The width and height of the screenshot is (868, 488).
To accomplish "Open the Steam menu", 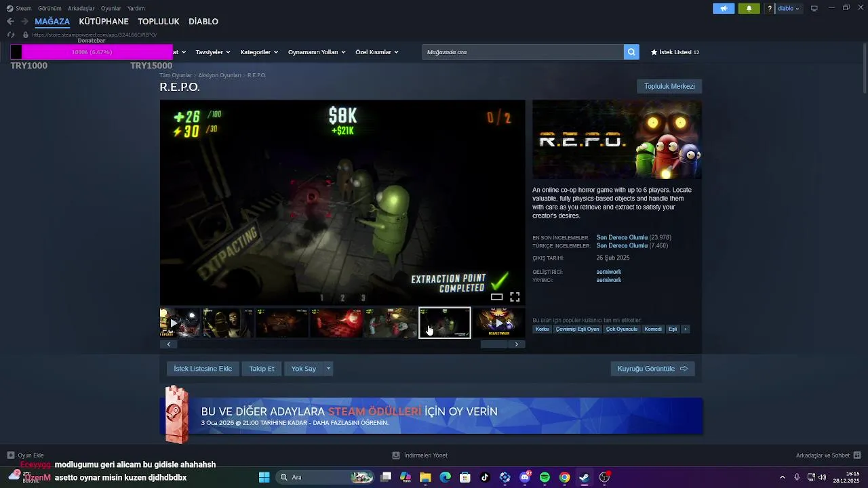I will point(20,8).
